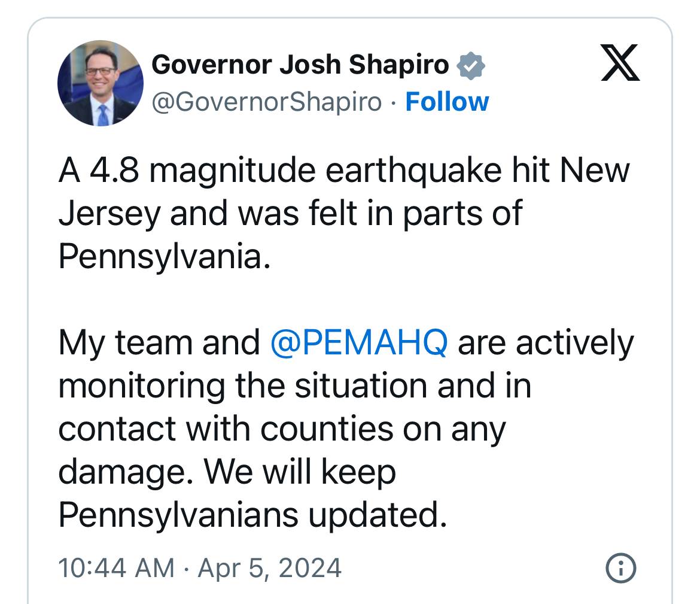Open the tweet info circle icon
The height and width of the screenshot is (604, 700).
click(x=621, y=566)
